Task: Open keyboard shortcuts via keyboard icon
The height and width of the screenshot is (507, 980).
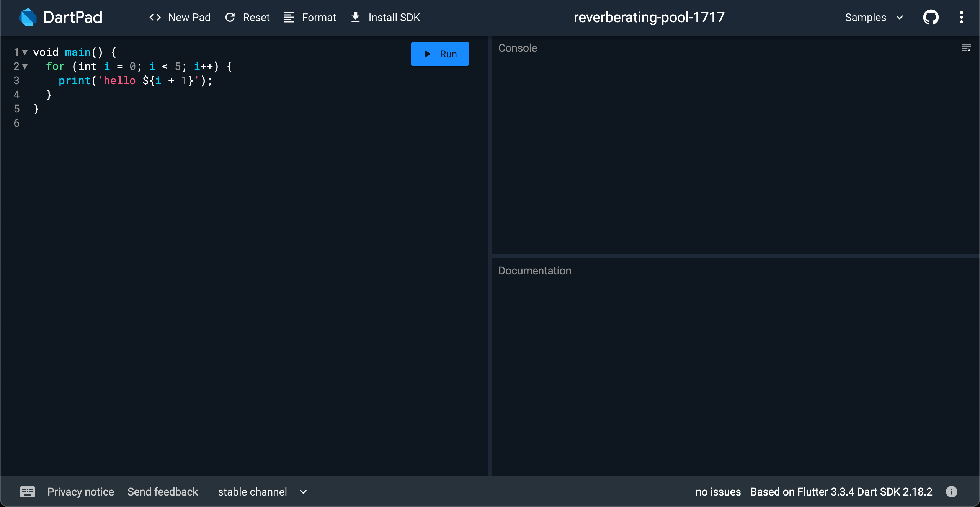Action: point(28,492)
